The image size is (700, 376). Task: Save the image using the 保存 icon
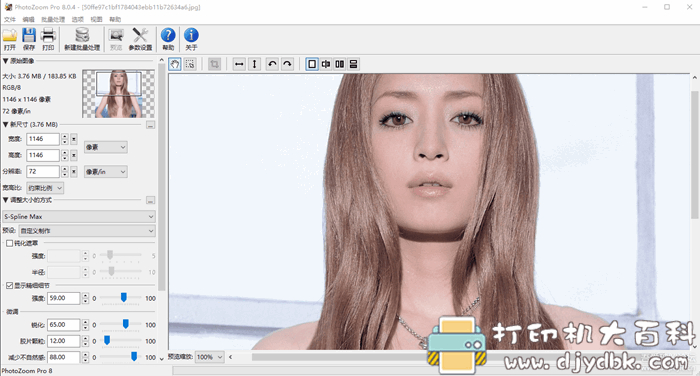coord(29,39)
